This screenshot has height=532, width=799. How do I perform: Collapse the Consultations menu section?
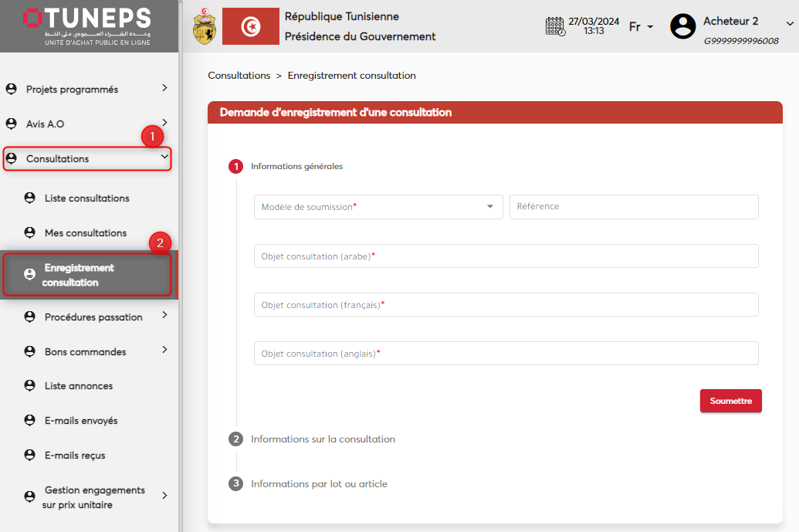pos(164,158)
